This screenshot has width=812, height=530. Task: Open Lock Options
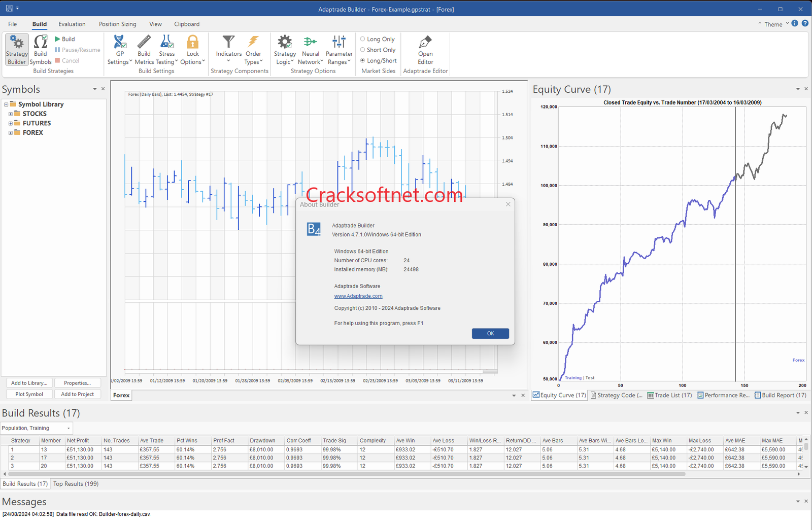click(x=193, y=50)
